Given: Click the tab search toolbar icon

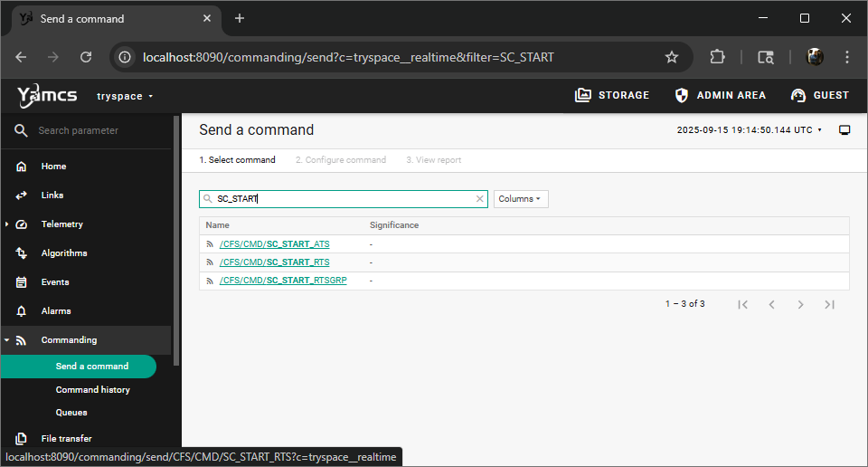Looking at the screenshot, I should coord(766,57).
